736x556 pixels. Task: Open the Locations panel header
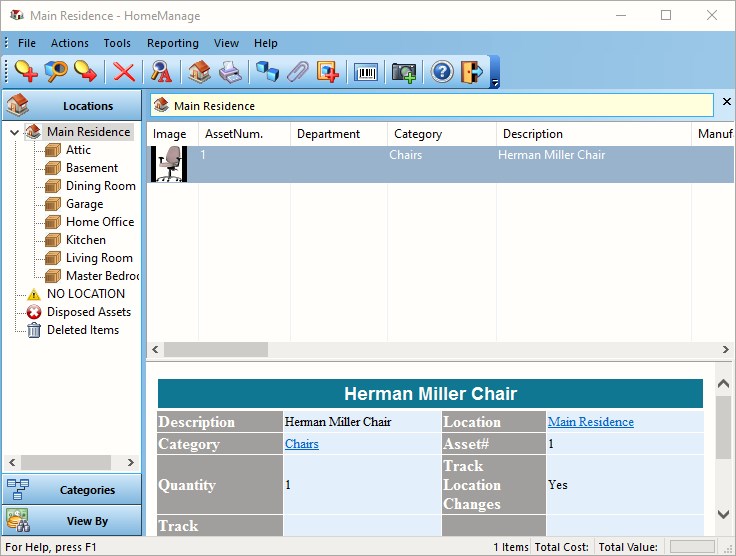[72, 106]
